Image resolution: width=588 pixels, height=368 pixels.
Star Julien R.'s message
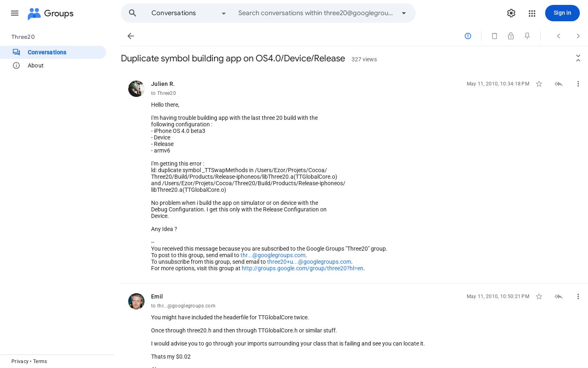pyautogui.click(x=539, y=84)
